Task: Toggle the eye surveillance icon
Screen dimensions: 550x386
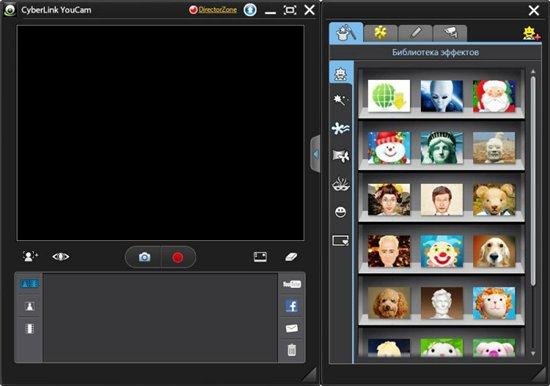Action: (x=61, y=257)
